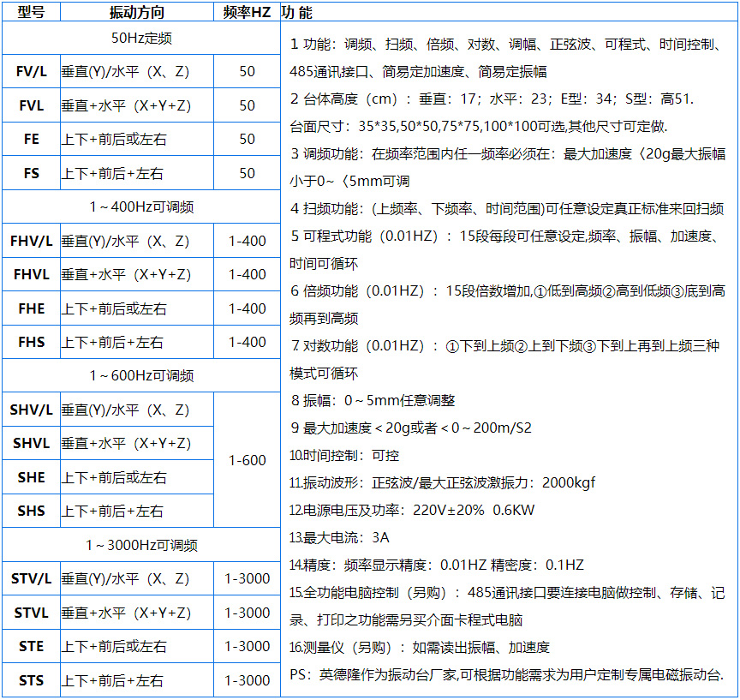Select the FHS model cell

tap(31, 342)
